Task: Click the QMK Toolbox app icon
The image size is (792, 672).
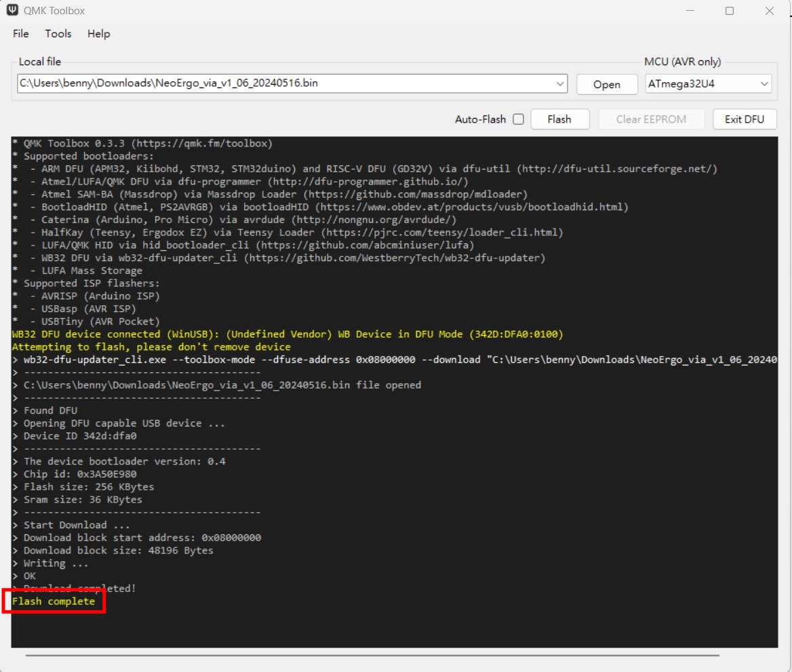Action: 12,10
